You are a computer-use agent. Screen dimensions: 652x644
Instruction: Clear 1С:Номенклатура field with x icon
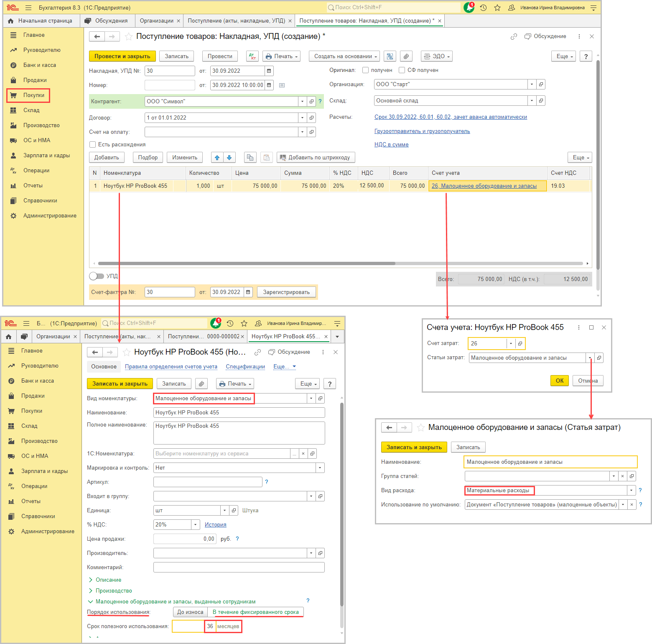(x=303, y=454)
